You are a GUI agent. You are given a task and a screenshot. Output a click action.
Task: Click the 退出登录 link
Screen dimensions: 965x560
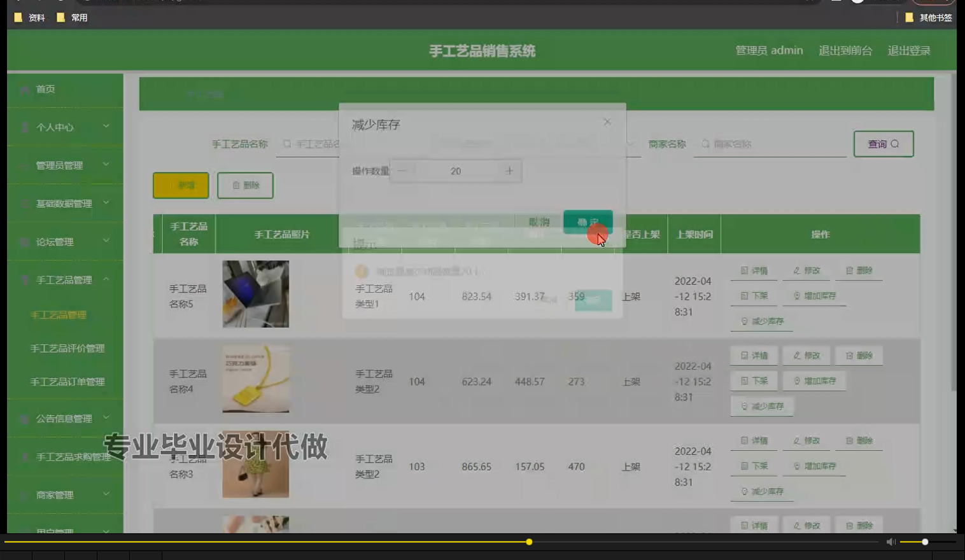pyautogui.click(x=908, y=50)
